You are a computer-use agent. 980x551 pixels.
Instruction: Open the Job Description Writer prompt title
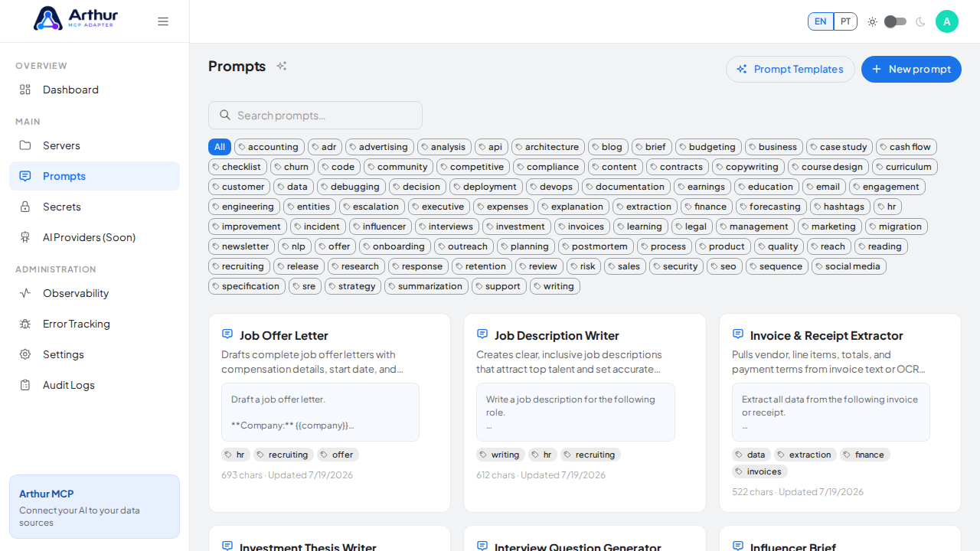[x=557, y=335]
